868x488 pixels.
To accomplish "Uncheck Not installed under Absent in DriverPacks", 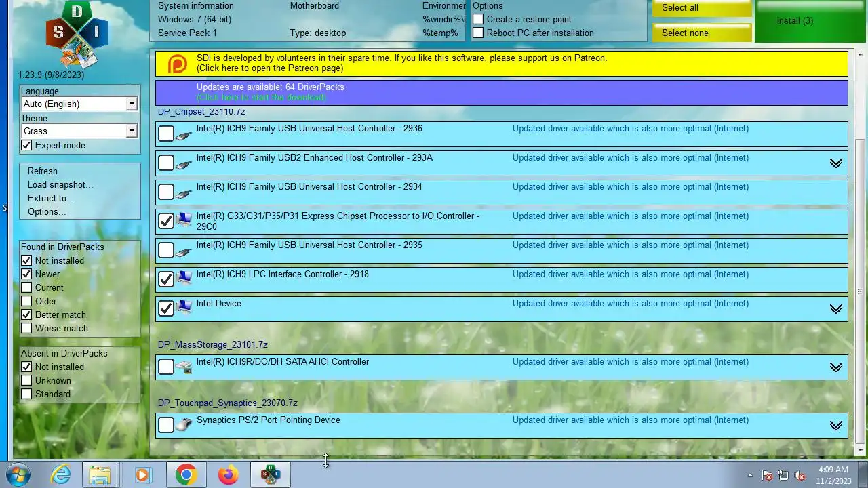I will coord(26,367).
